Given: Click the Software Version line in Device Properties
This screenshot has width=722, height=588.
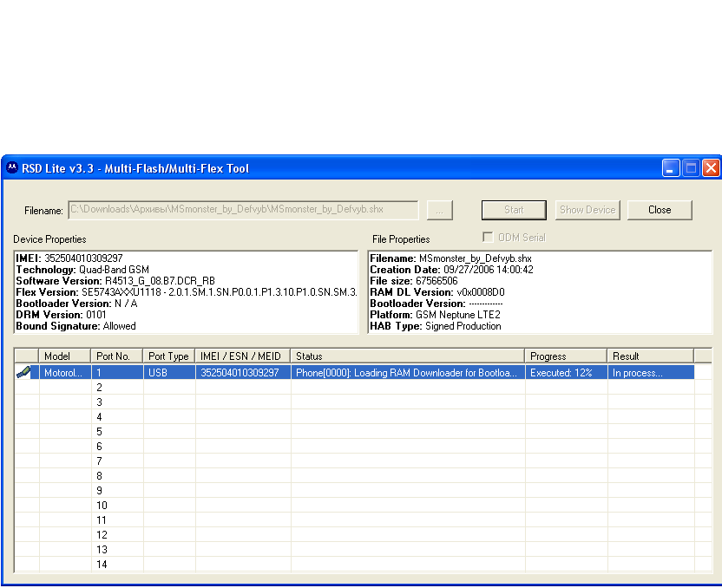Looking at the screenshot, I should coord(115,281).
